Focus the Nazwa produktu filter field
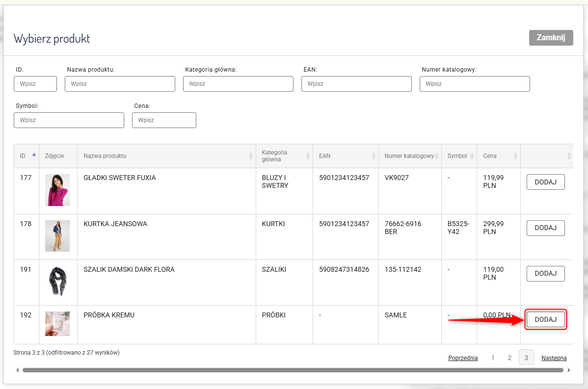 click(x=120, y=84)
